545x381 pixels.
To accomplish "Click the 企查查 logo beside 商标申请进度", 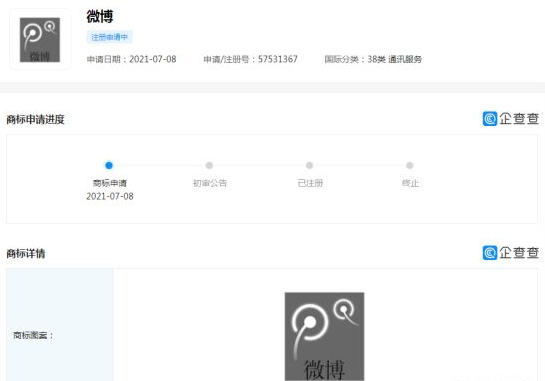I will [511, 119].
